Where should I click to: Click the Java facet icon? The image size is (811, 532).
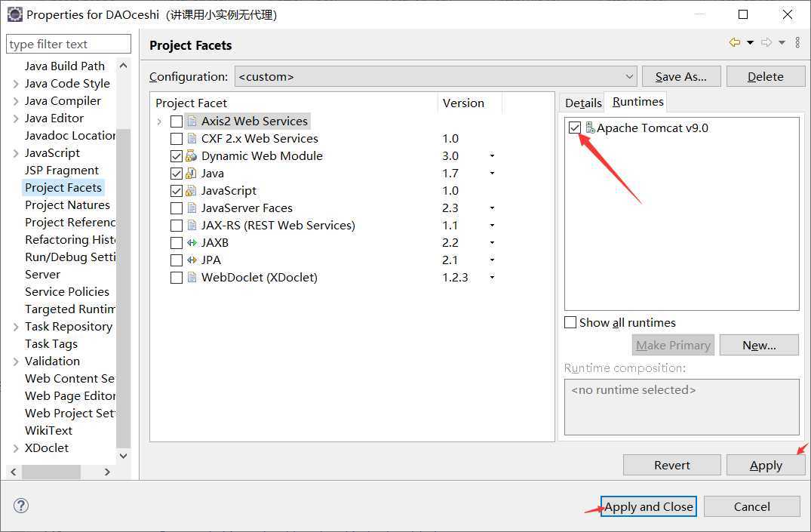tap(192, 174)
